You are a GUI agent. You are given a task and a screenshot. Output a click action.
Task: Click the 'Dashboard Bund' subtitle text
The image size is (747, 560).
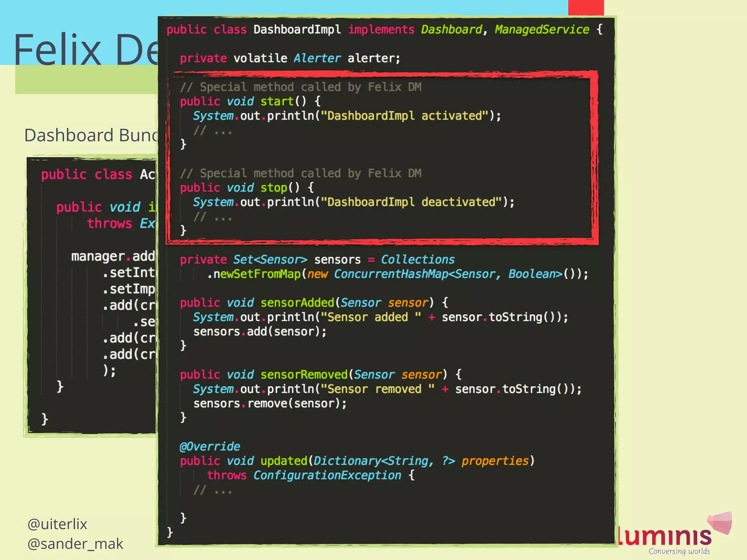point(91,135)
